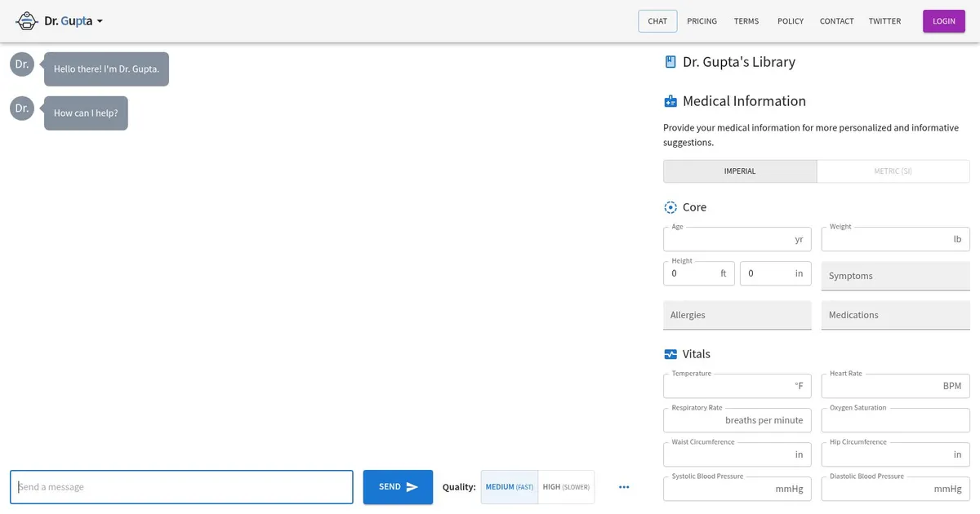Image resolution: width=980 pixels, height=514 pixels.
Task: Click the Core section target icon
Action: click(670, 207)
